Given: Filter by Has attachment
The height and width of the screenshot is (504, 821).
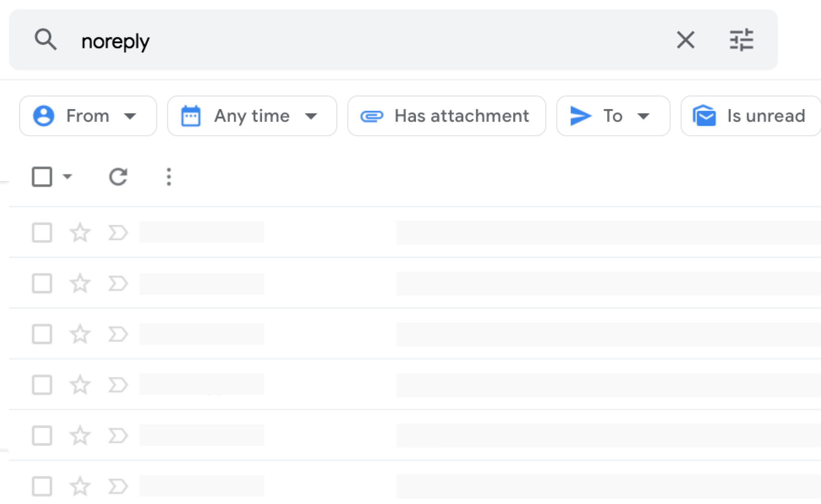Looking at the screenshot, I should [x=446, y=116].
